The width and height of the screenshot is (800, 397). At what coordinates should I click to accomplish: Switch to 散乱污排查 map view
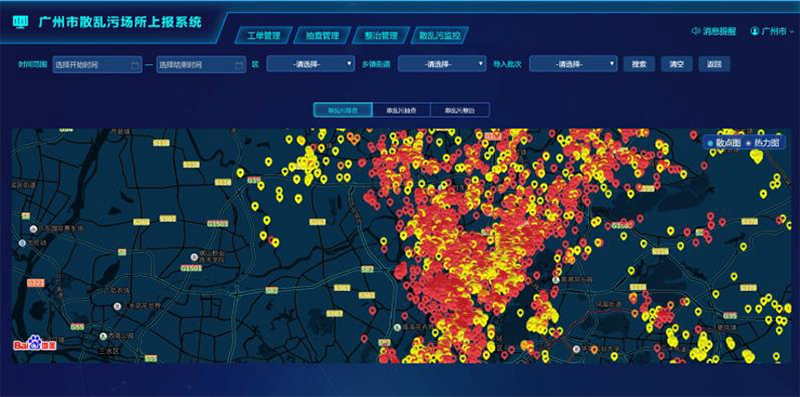tap(343, 110)
